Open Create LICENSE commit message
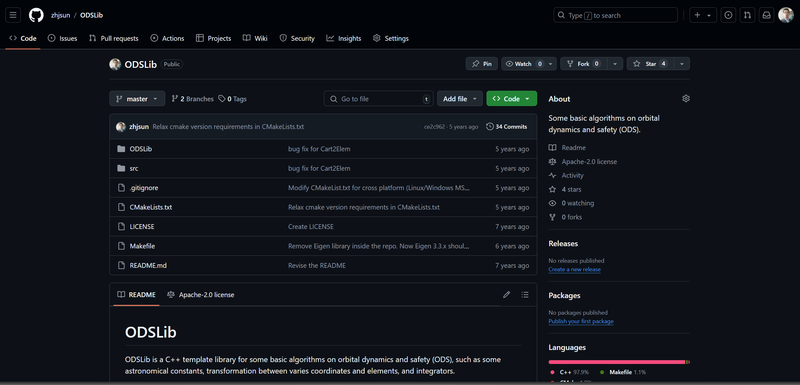Screen dimensions: 800x385 point(311,226)
